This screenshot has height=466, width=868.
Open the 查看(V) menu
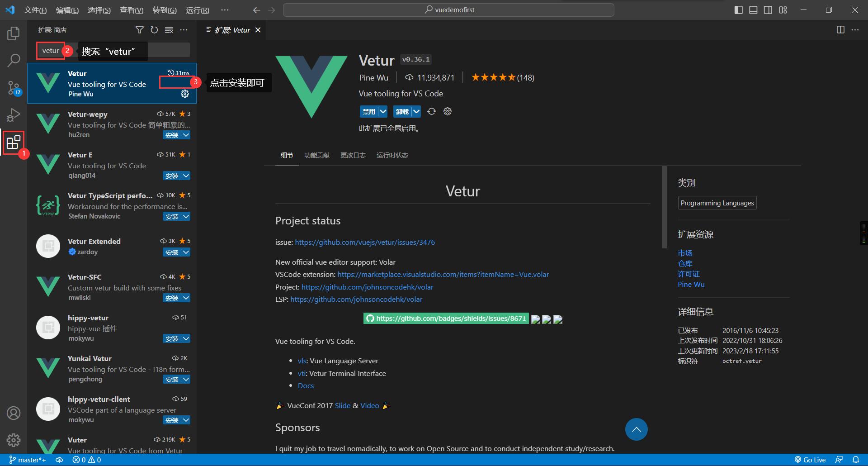[132, 10]
